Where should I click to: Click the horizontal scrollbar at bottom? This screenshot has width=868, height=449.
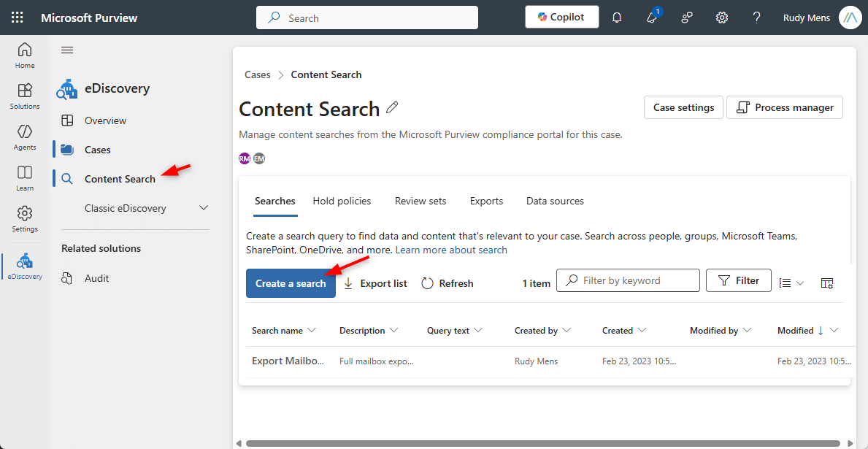point(540,442)
